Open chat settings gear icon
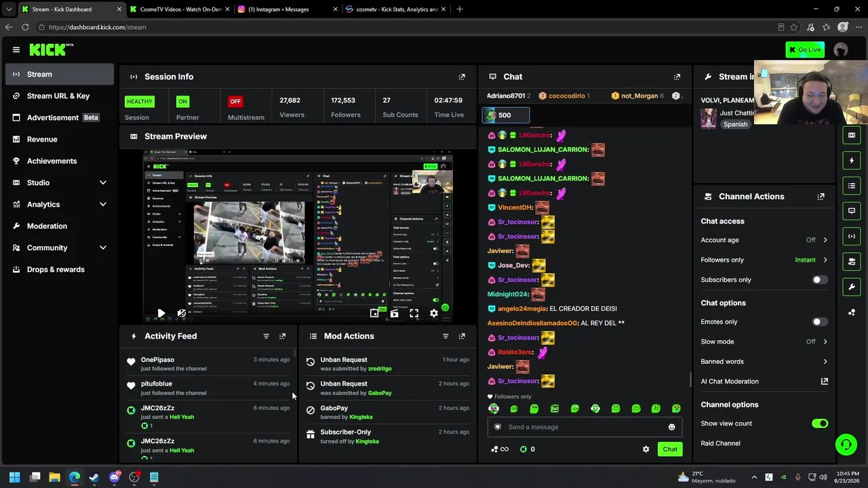Screen dimensions: 868x488 (646, 449)
